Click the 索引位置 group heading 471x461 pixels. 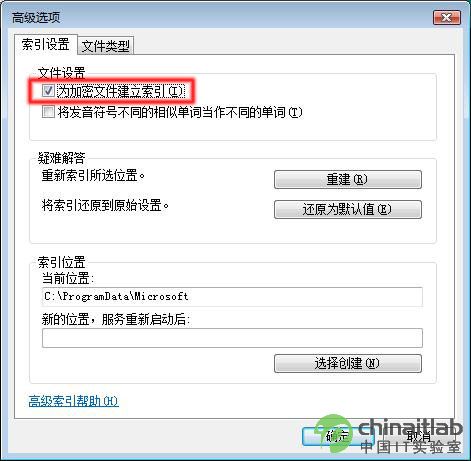click(x=61, y=262)
